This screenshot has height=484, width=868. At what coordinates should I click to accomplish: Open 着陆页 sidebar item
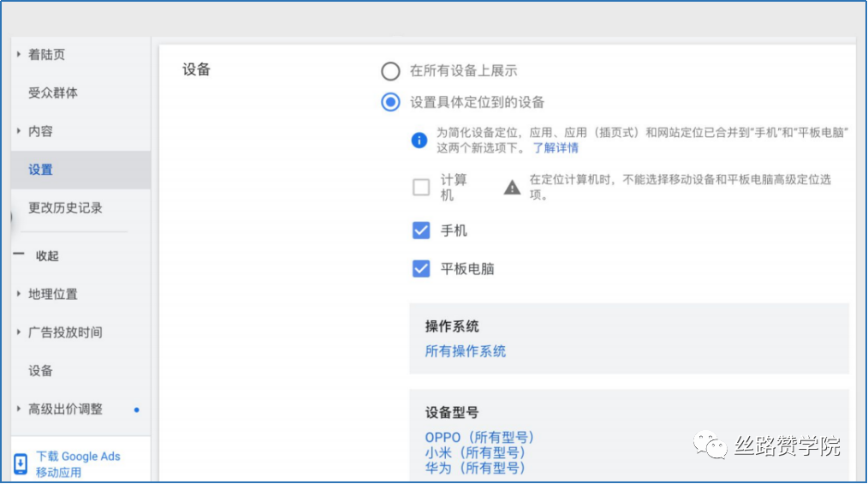click(x=46, y=54)
